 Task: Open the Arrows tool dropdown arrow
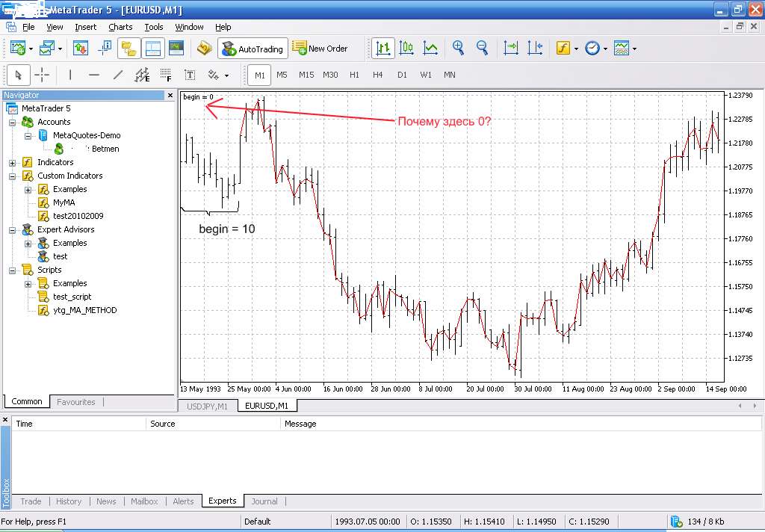226,75
